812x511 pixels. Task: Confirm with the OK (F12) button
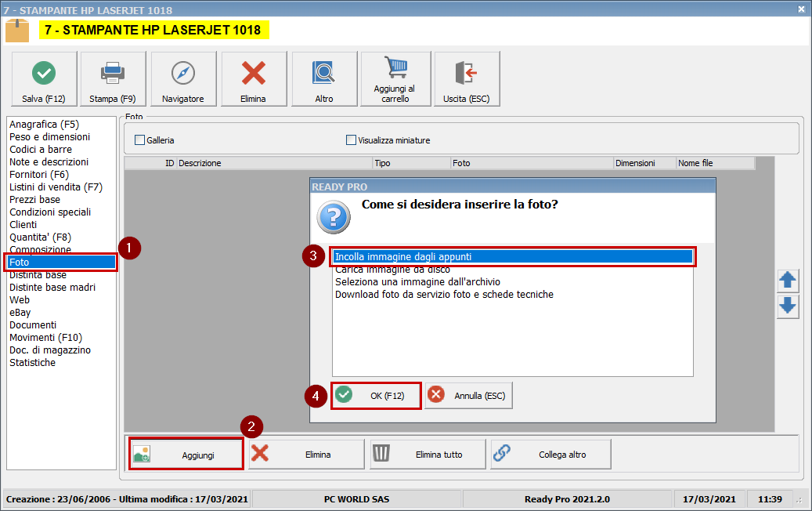[x=376, y=396]
